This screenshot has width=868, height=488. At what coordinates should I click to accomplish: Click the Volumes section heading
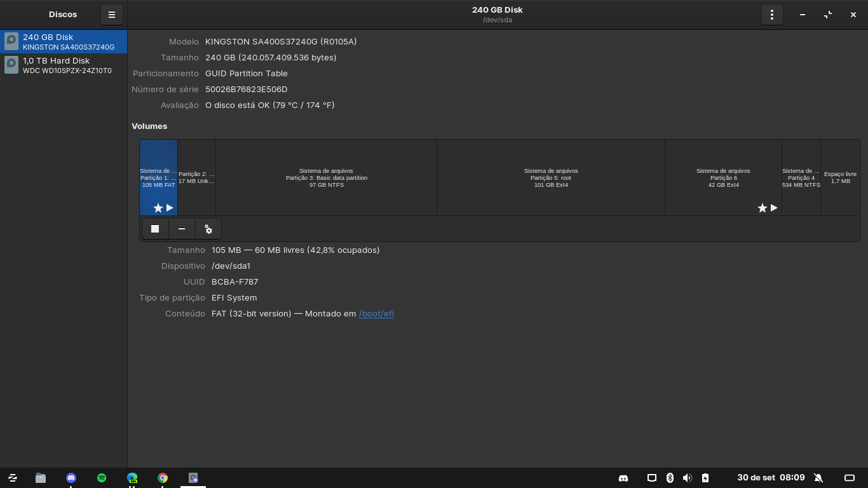tap(149, 126)
